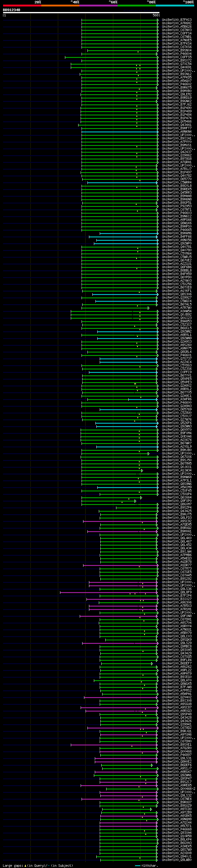Open hit UniRef100_A9NKN4
This screenshot has width=197, height=868.
coord(177,132)
